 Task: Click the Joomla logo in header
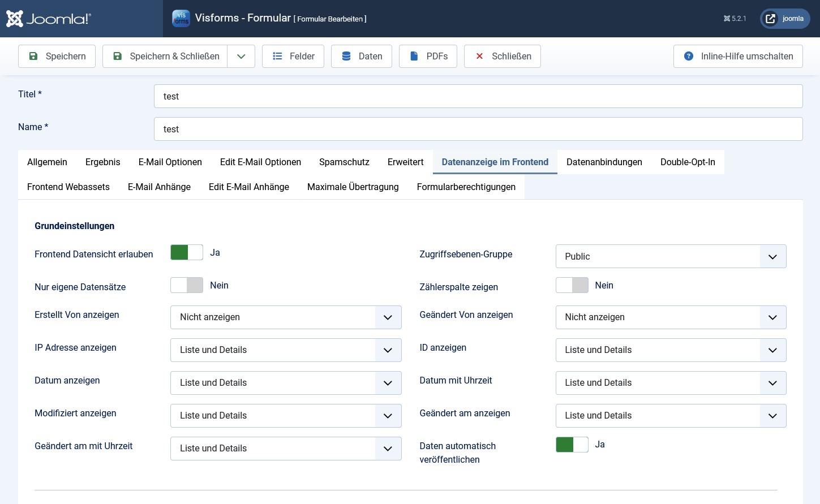coord(48,19)
